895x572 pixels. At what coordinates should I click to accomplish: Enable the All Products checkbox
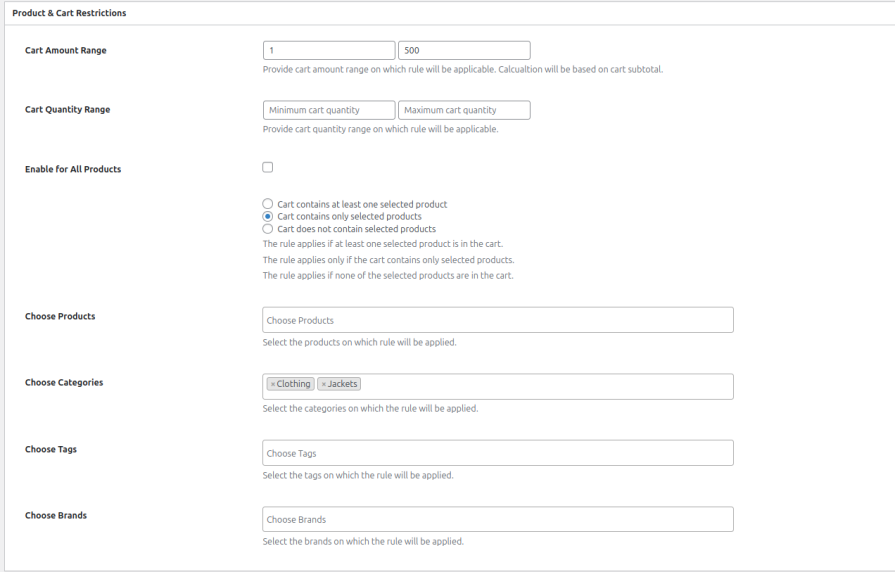[x=267, y=167]
